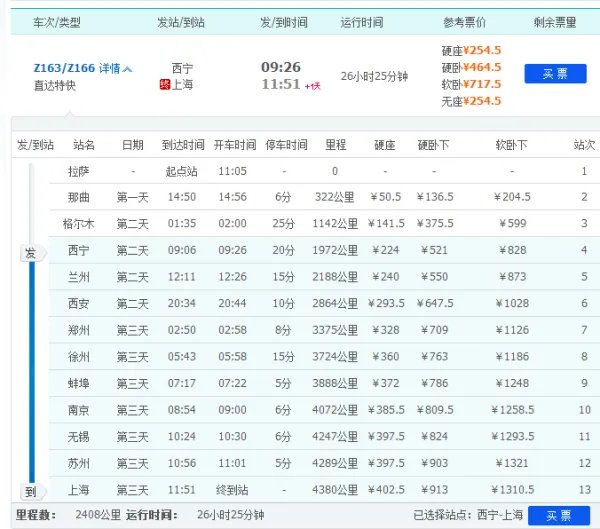
Task: Click the 站名 column header in stop table
Action: tap(84, 145)
